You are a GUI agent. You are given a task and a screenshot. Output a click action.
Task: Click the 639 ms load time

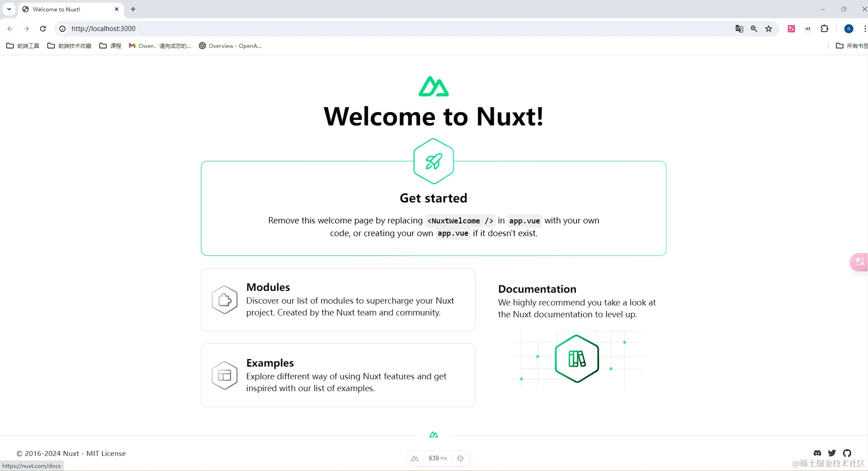coord(438,458)
